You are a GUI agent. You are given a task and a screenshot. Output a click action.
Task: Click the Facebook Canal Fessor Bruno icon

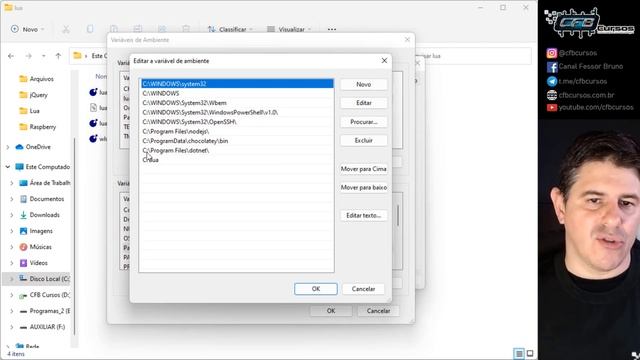pyautogui.click(x=552, y=67)
